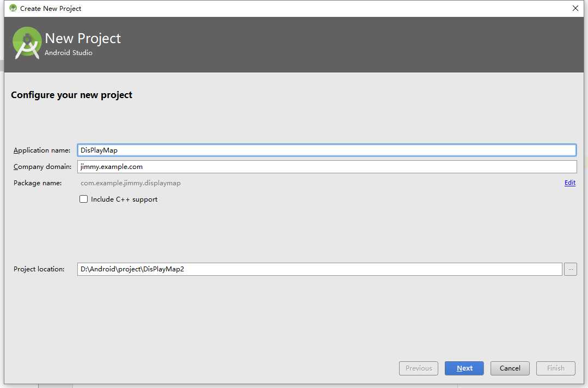Click the Android Studio title bar icon
The width and height of the screenshot is (588, 388).
point(13,8)
